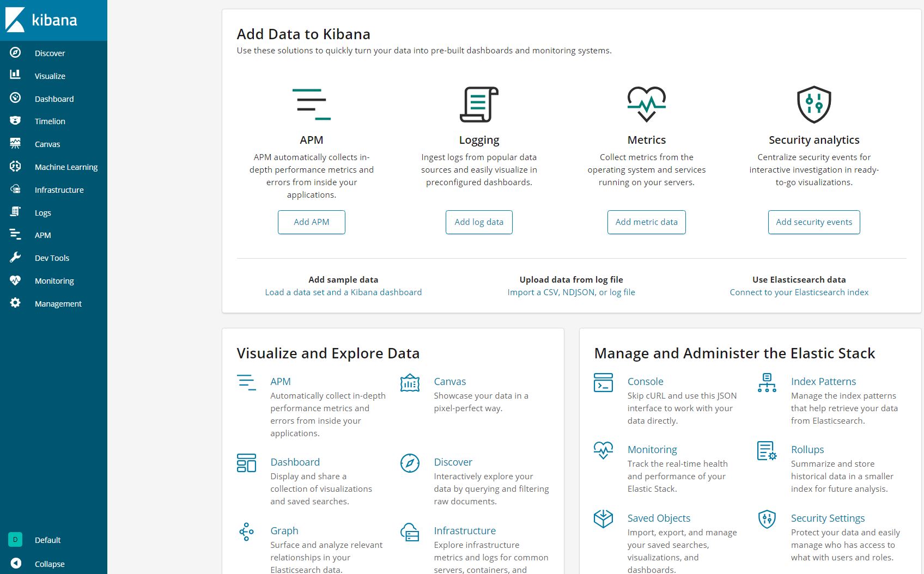The height and width of the screenshot is (574, 924).
Task: Open the Index Patterns link
Action: click(x=823, y=381)
